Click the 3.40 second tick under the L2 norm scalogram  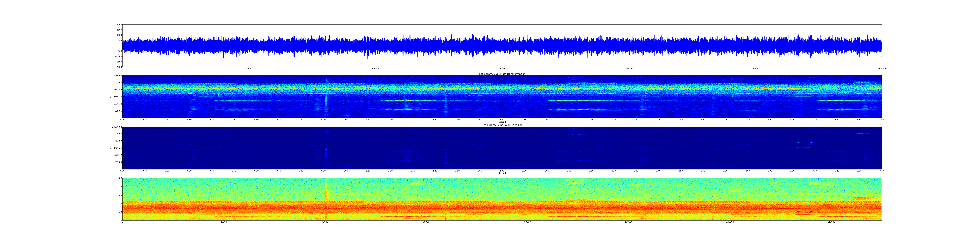pos(882,171)
